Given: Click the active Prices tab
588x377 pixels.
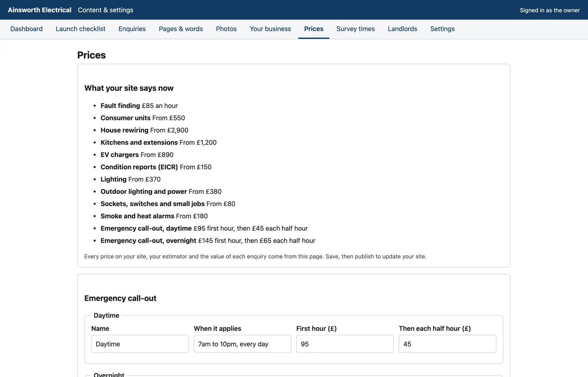Looking at the screenshot, I should (314, 29).
